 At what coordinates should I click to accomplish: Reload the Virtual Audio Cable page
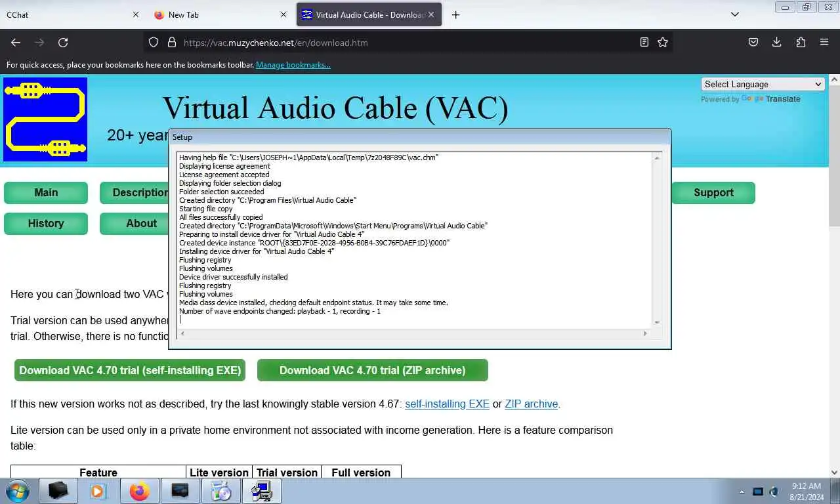[x=63, y=42]
